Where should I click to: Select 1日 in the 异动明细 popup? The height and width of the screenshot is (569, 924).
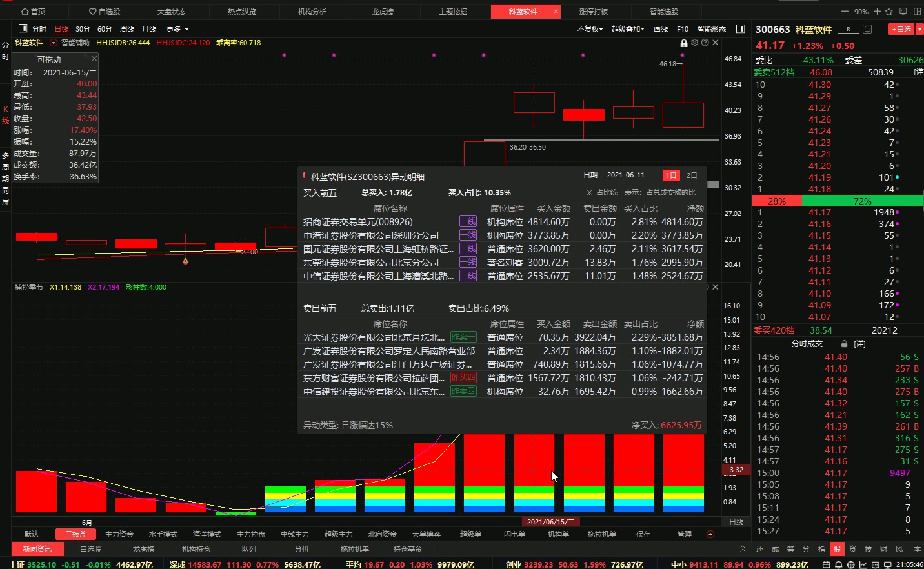tap(671, 175)
